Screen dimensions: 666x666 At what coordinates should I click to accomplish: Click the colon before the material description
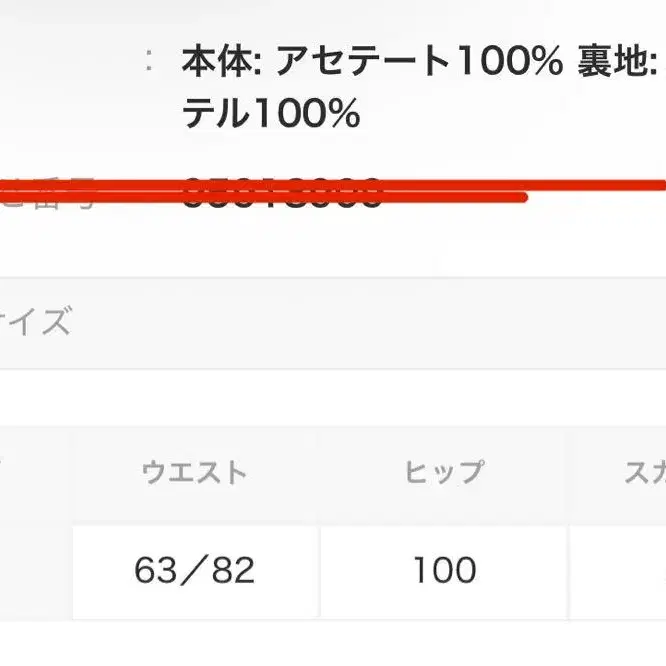click(150, 62)
